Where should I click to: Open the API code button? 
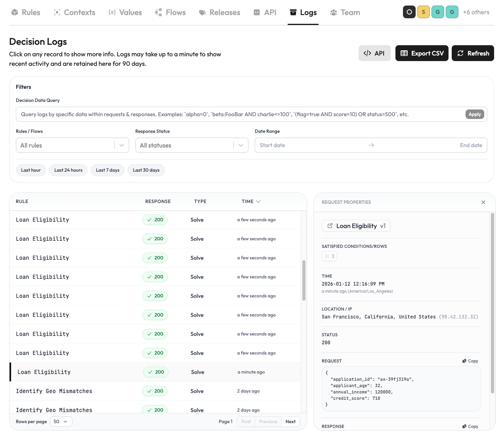pyautogui.click(x=374, y=53)
